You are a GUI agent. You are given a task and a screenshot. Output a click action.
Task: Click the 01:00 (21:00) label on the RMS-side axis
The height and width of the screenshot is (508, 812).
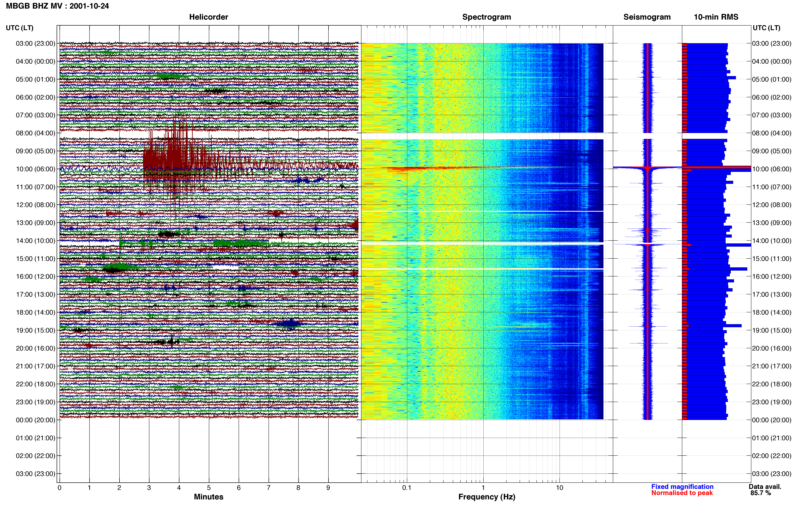pyautogui.click(x=772, y=438)
